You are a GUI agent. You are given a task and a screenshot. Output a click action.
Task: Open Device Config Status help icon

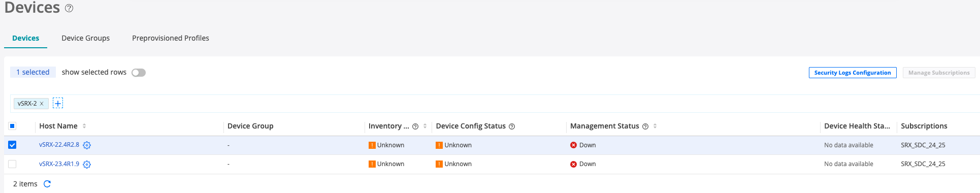coord(512,126)
